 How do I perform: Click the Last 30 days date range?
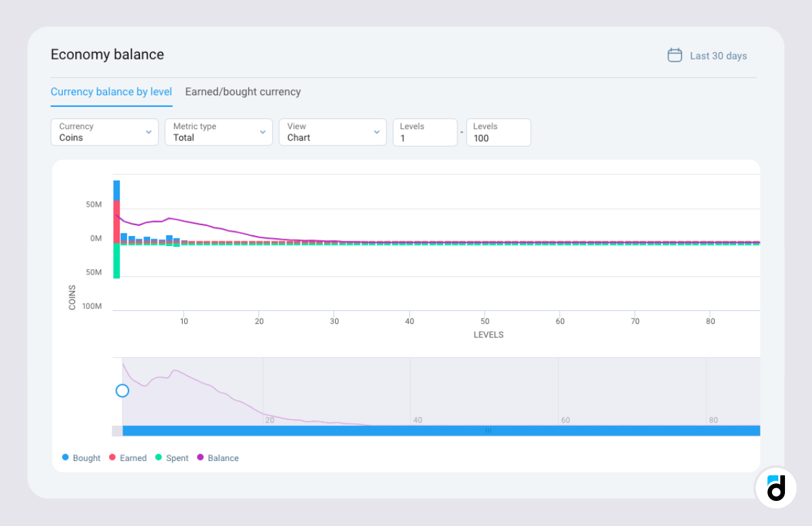[718, 56]
